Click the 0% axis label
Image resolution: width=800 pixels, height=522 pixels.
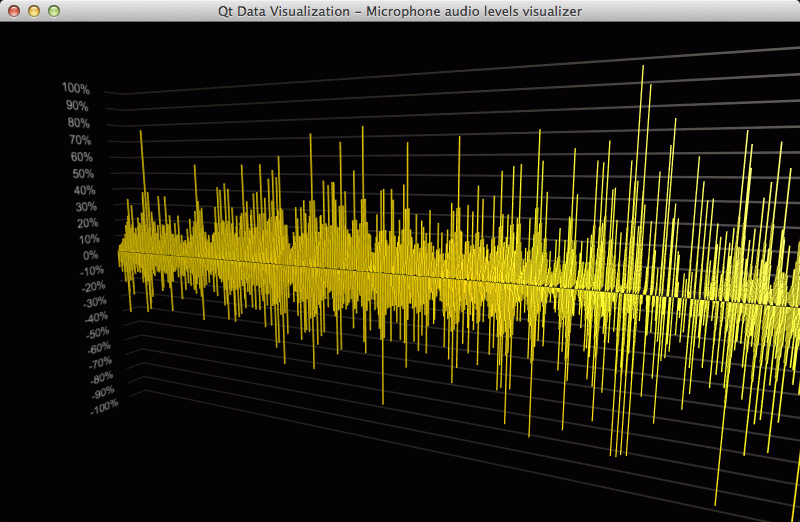point(90,255)
